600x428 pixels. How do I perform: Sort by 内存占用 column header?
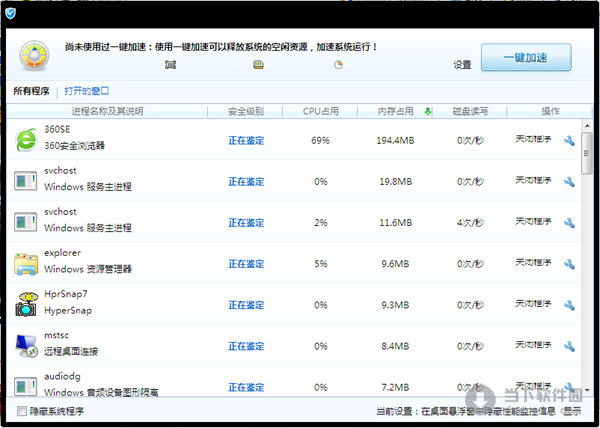coord(395,111)
